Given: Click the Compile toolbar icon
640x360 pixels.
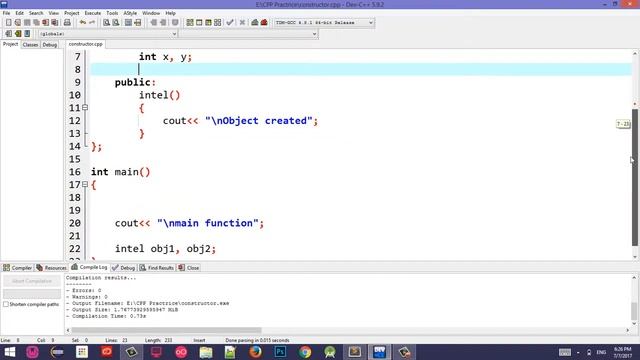Looking at the screenshot, I should click(190, 22).
